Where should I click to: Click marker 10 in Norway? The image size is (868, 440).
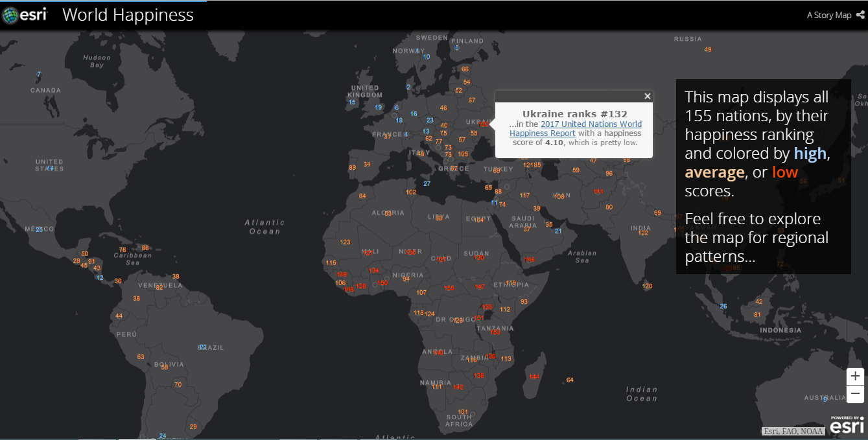point(427,57)
